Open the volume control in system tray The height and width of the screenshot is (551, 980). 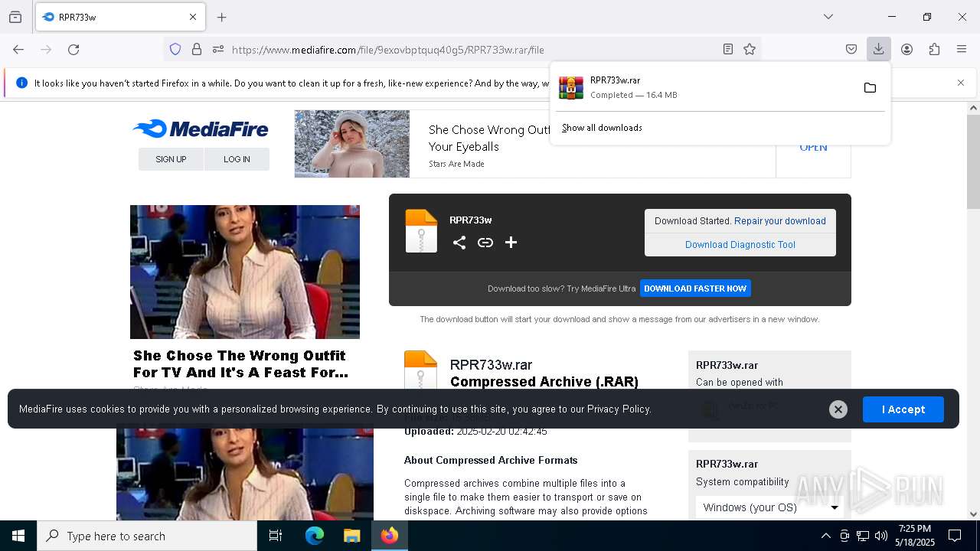coord(881,536)
